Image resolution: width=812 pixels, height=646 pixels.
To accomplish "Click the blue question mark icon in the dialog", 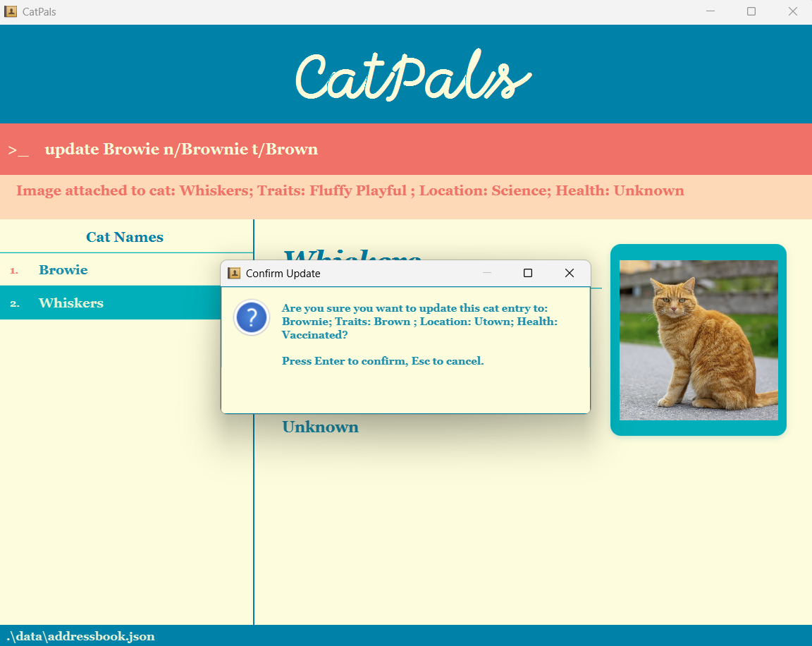I will coord(251,318).
